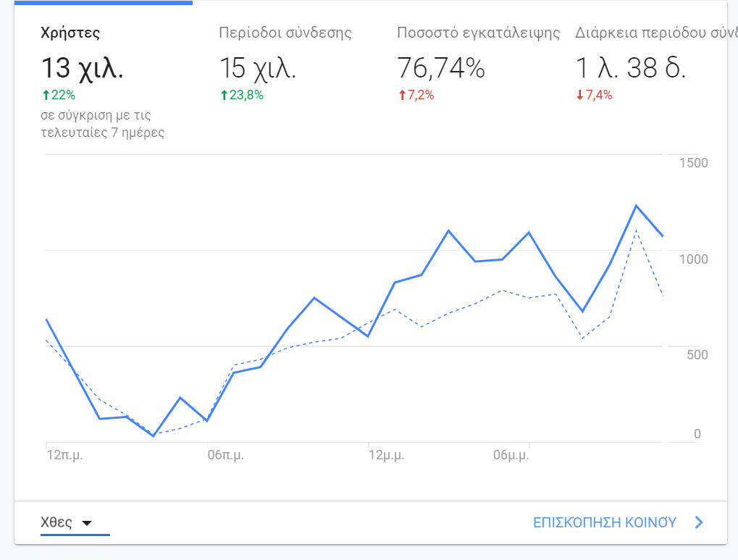Click the highest peak of the solid line
738x560 pixels.
coord(636,206)
